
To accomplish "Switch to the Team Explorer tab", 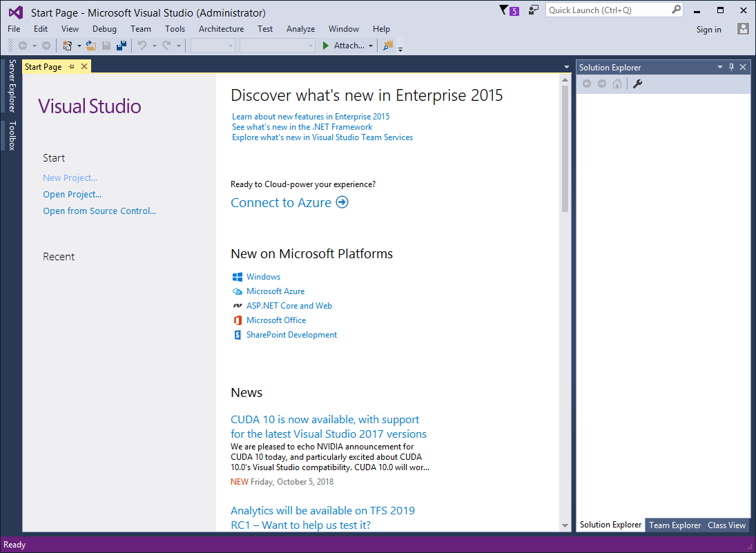I will point(675,525).
